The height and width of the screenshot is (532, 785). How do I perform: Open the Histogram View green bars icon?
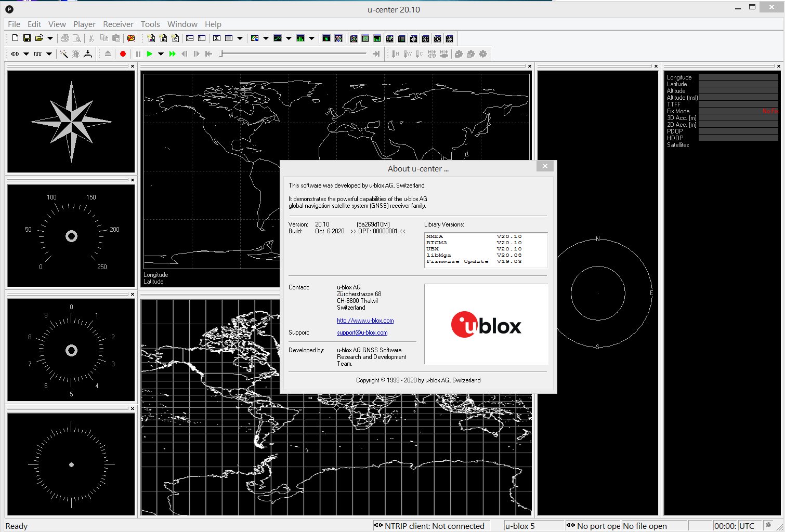tap(300, 38)
